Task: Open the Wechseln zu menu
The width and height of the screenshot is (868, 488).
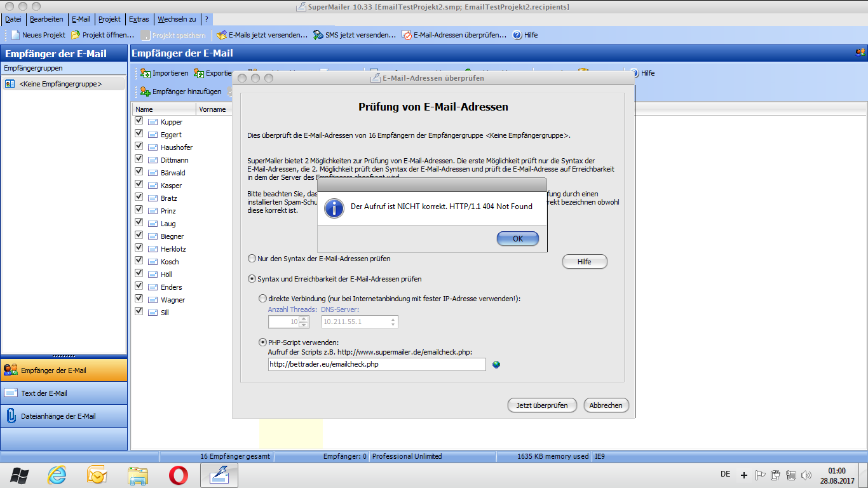Action: pyautogui.click(x=177, y=19)
